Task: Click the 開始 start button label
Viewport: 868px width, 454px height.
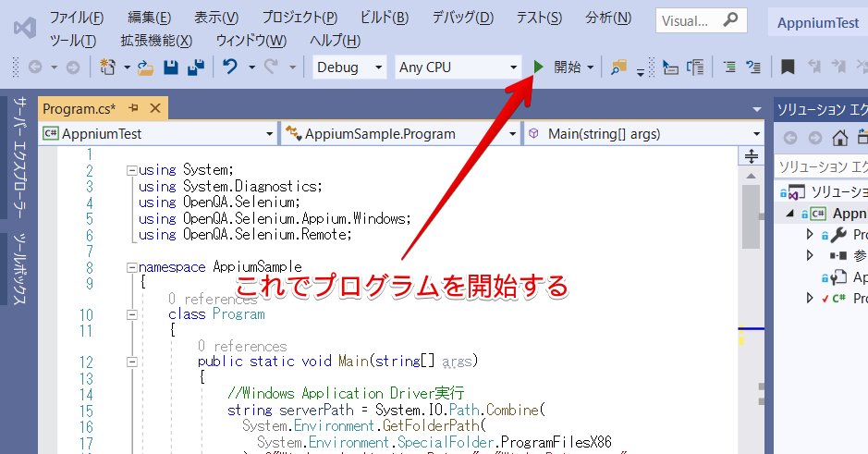Action: click(x=567, y=67)
